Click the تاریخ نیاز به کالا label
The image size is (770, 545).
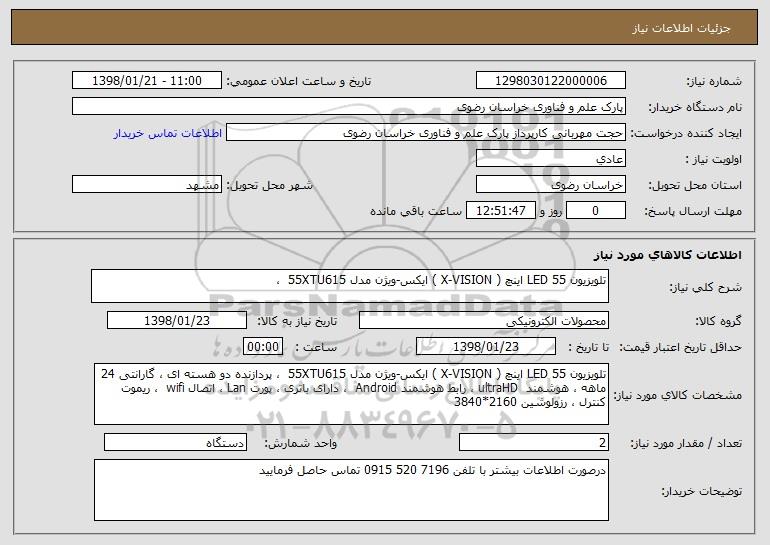[x=298, y=321]
